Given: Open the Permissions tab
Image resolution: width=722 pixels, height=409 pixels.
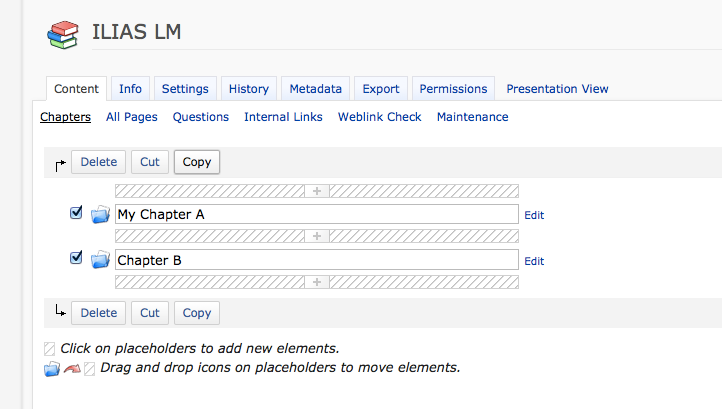Looking at the screenshot, I should coord(453,89).
